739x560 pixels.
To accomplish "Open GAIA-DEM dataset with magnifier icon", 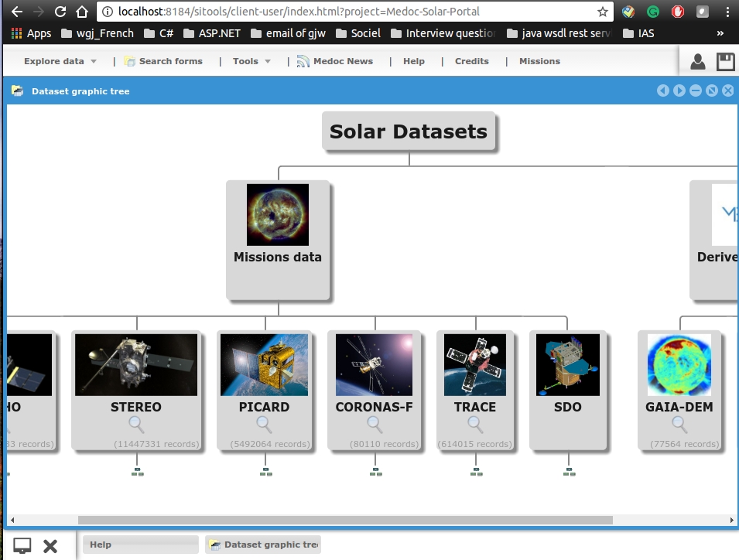I will (x=679, y=425).
